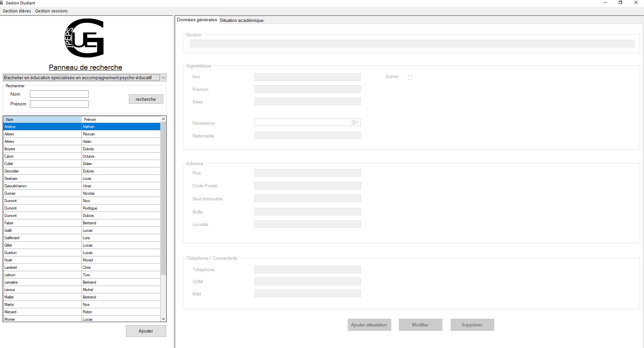644x348 pixels.
Task: Click the Nom column header
Action: coord(42,119)
